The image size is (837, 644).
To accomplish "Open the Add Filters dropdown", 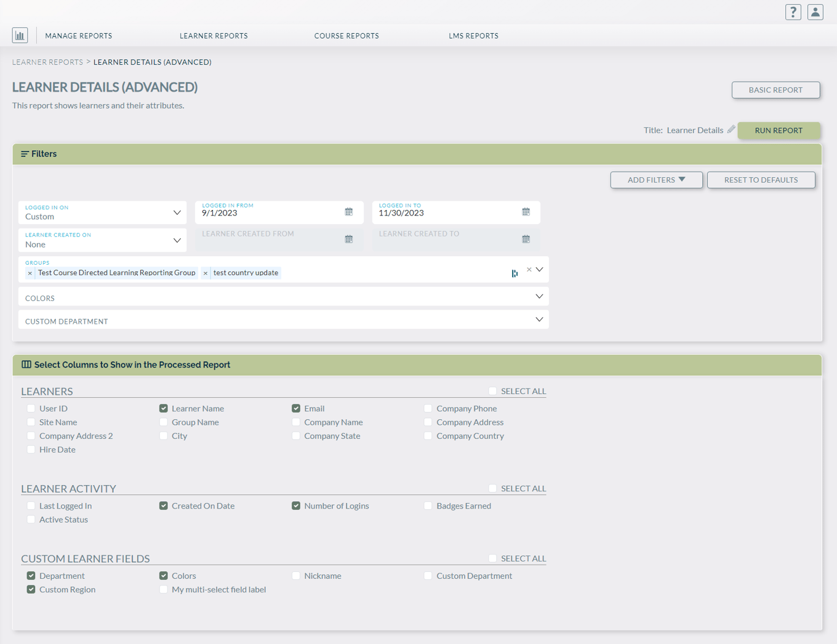I will pyautogui.click(x=656, y=179).
